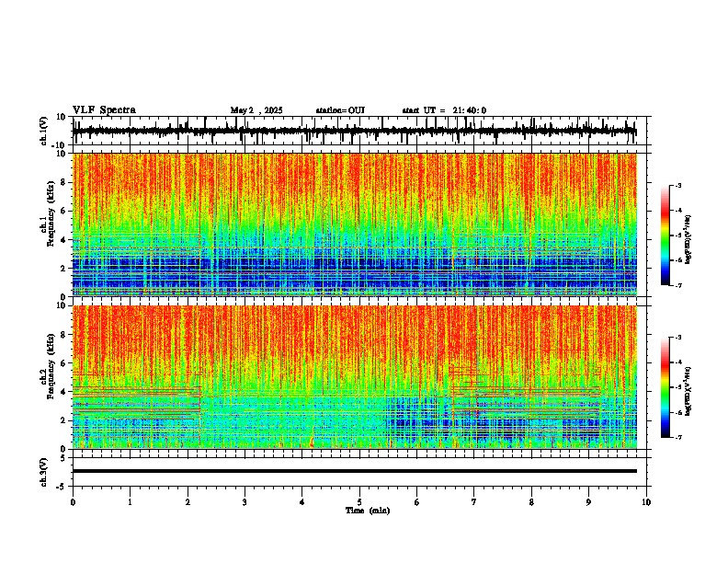Click the date "May 2 , 2025"
This screenshot has width=728, height=563.
coord(256,110)
